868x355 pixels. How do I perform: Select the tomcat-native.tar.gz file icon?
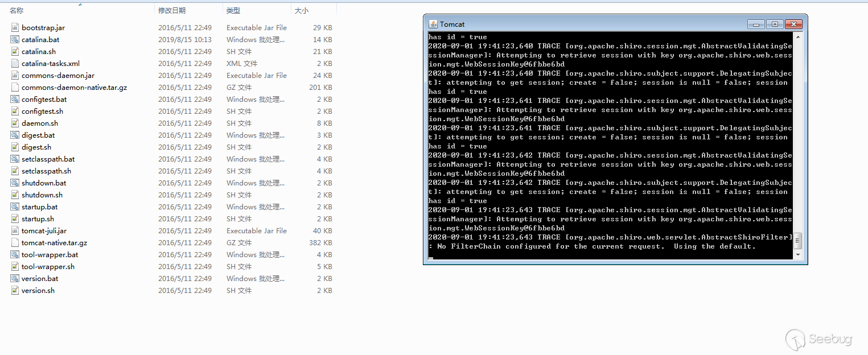tap(15, 242)
